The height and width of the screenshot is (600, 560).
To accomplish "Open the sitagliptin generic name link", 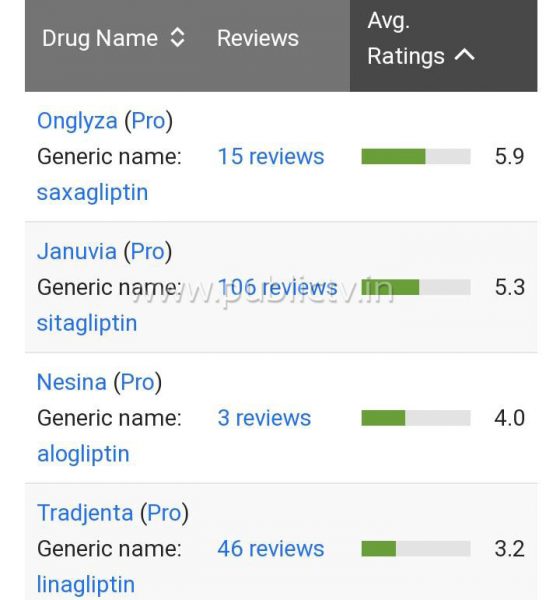I will coord(87,323).
